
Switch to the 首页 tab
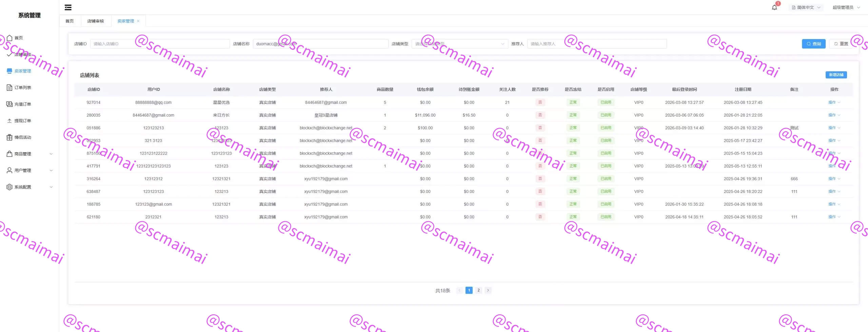pos(70,21)
